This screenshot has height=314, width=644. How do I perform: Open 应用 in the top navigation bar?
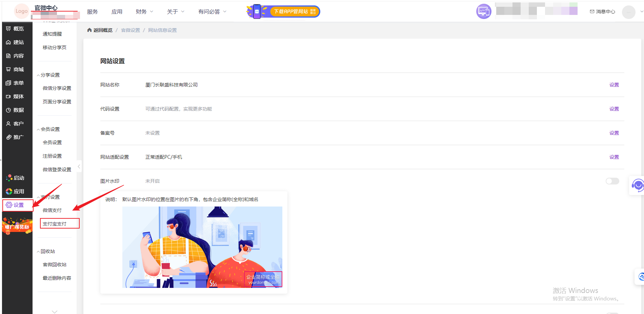click(x=117, y=12)
